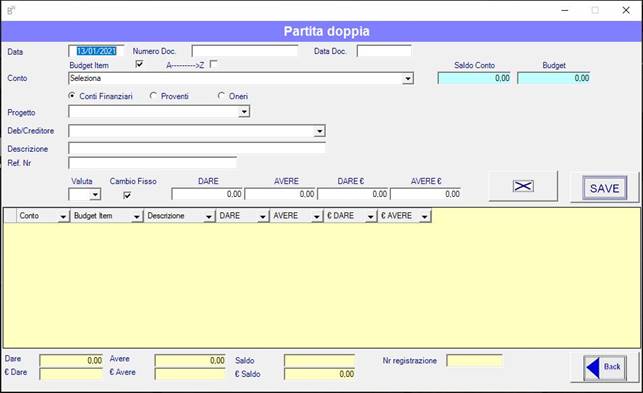Click the Budget value box
The image size is (643, 393).
[554, 78]
